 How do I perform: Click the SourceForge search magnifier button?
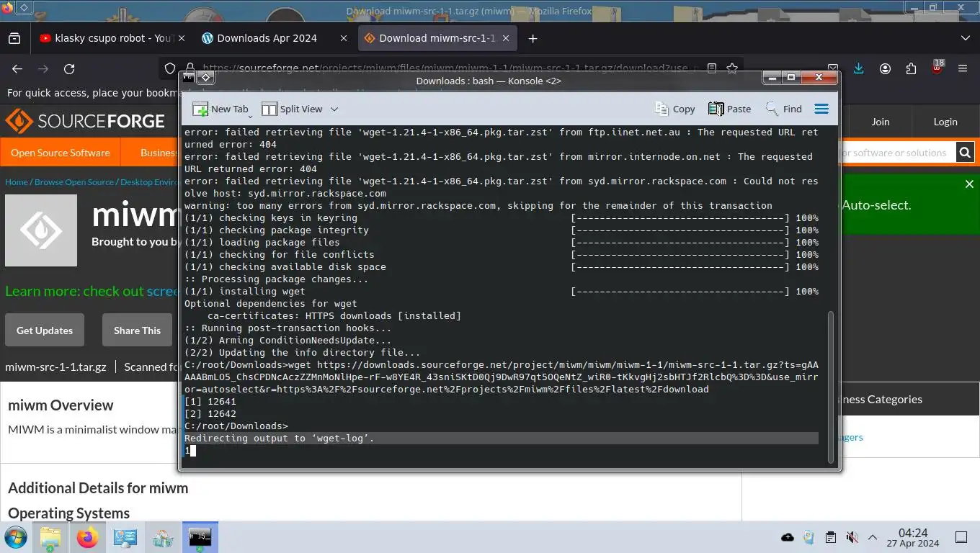[x=965, y=152]
